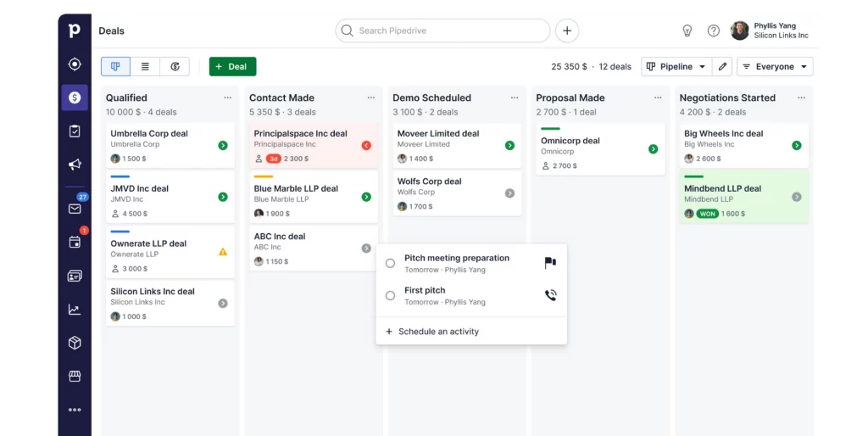Select the Deals dollar icon in sidebar
868x436 pixels.
coord(75,98)
